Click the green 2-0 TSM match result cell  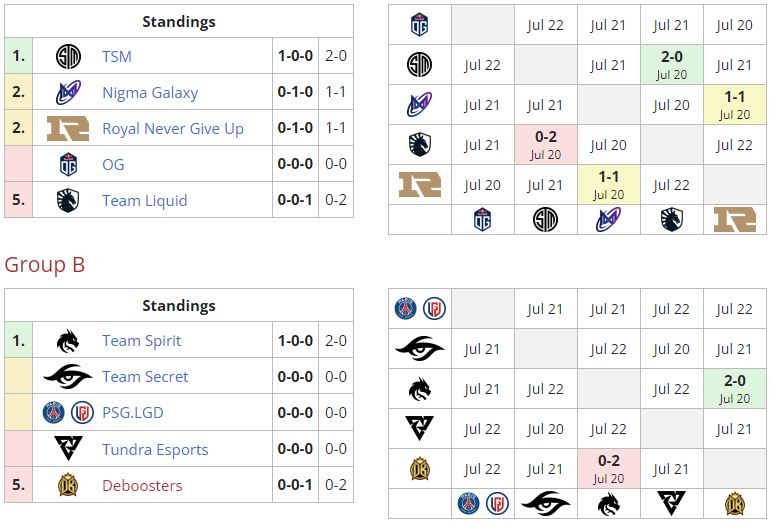coord(671,64)
